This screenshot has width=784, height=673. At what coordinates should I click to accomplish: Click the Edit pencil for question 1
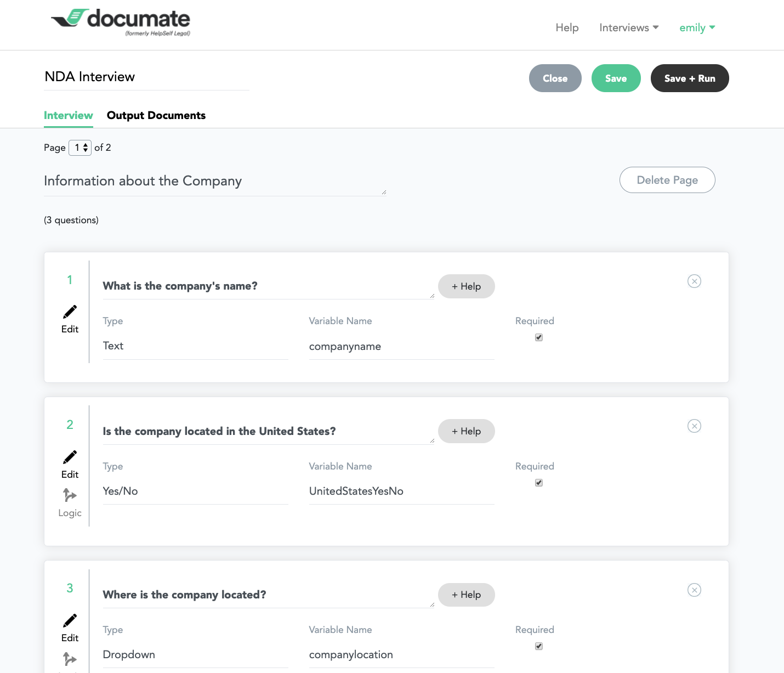coord(70,312)
